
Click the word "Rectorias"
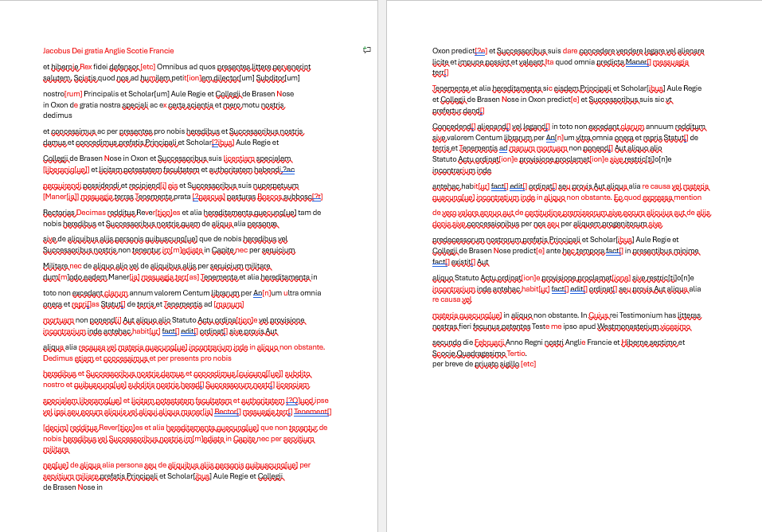click(59, 212)
